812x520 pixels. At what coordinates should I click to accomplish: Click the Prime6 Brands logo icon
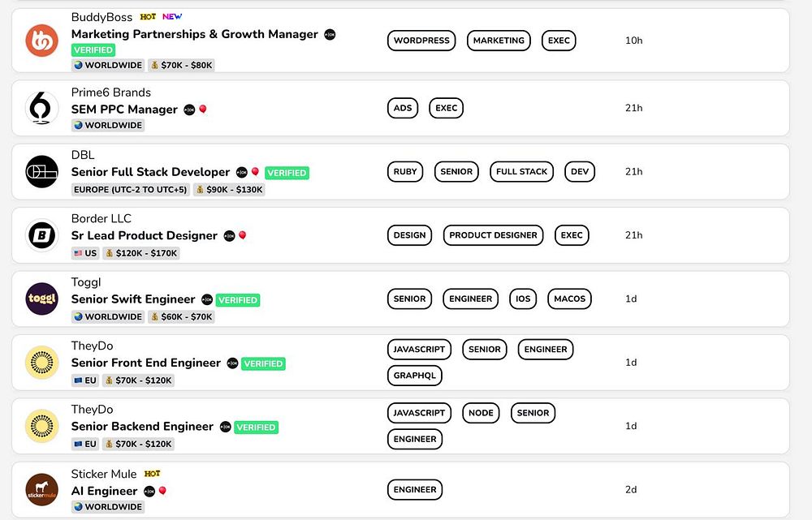pos(41,108)
